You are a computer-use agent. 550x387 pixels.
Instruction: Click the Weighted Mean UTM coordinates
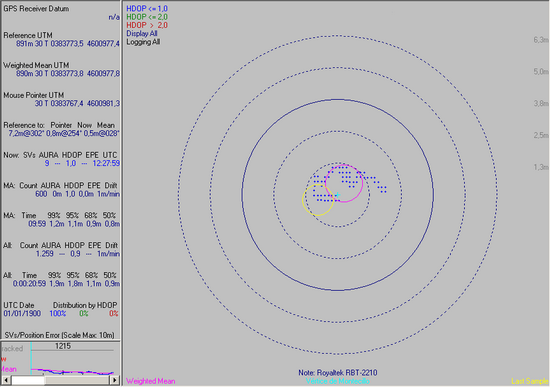[68, 74]
